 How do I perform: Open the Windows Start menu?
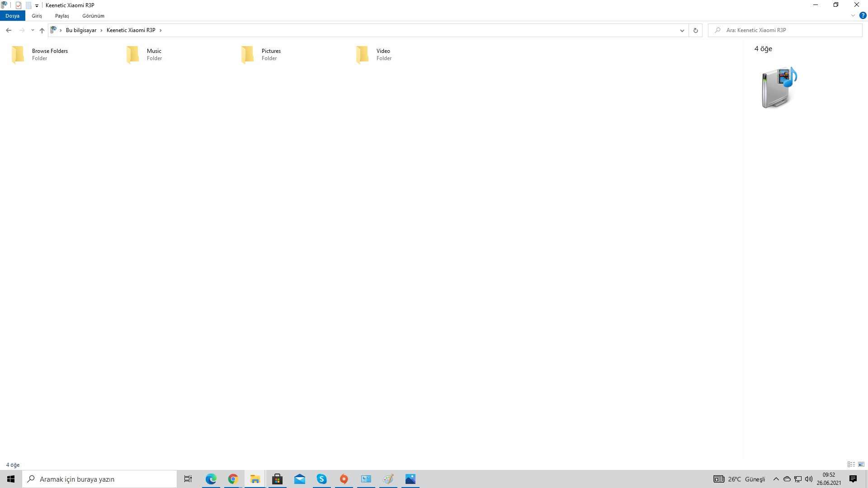click(x=11, y=479)
